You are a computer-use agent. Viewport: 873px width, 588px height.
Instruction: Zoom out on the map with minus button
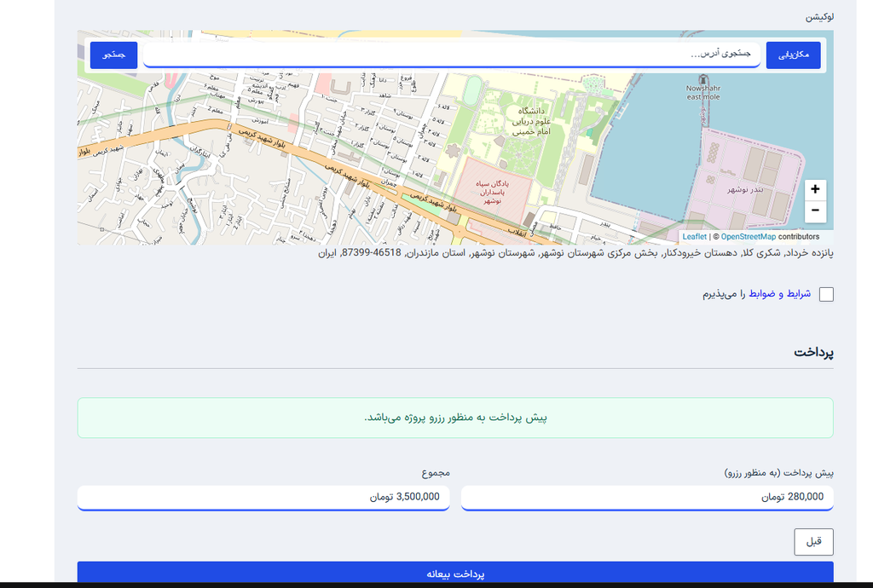815,210
